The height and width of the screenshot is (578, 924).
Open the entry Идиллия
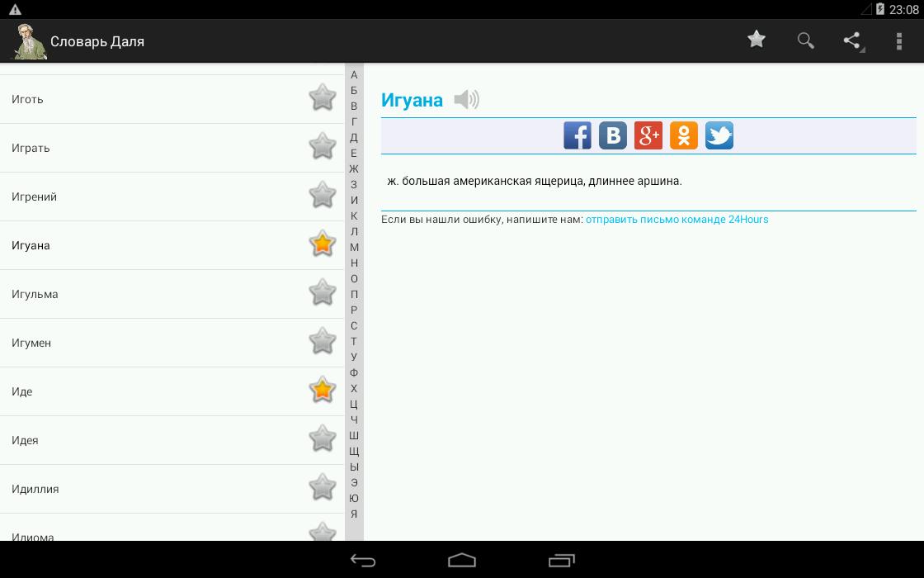click(x=172, y=489)
